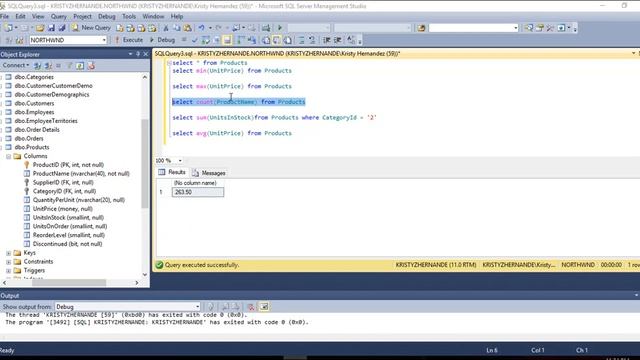Select the UnitPrice (money, null) column
Screen dimensions: 640x360
62,209
